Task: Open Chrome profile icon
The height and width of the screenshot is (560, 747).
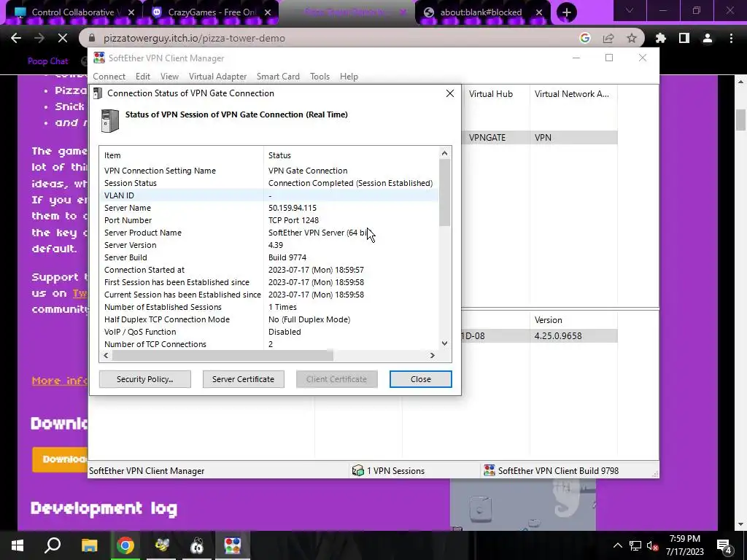Action: click(708, 38)
